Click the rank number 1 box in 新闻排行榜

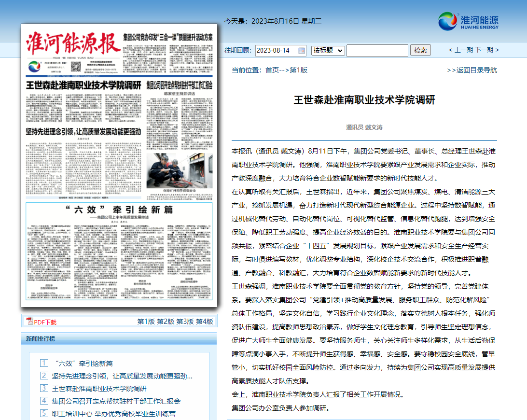click(44, 363)
